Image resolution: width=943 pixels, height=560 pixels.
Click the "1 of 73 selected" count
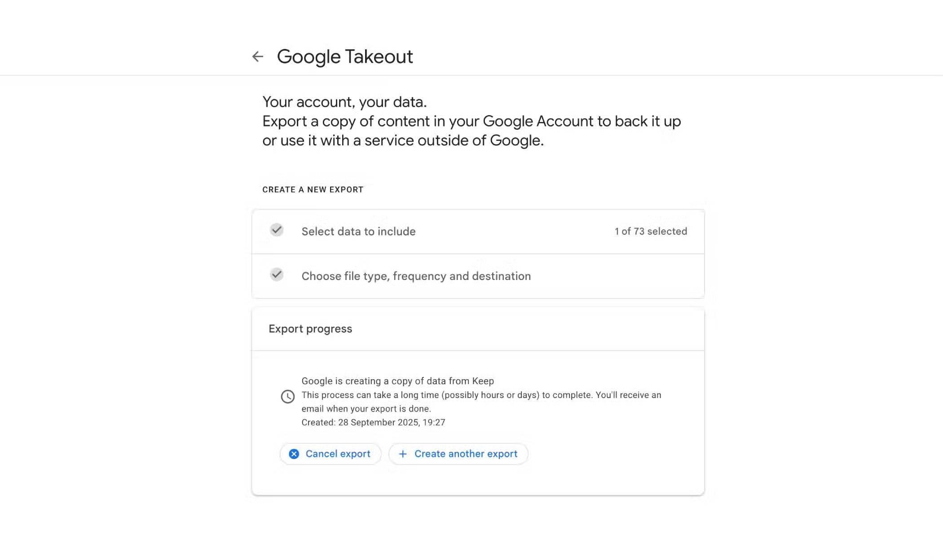point(651,232)
